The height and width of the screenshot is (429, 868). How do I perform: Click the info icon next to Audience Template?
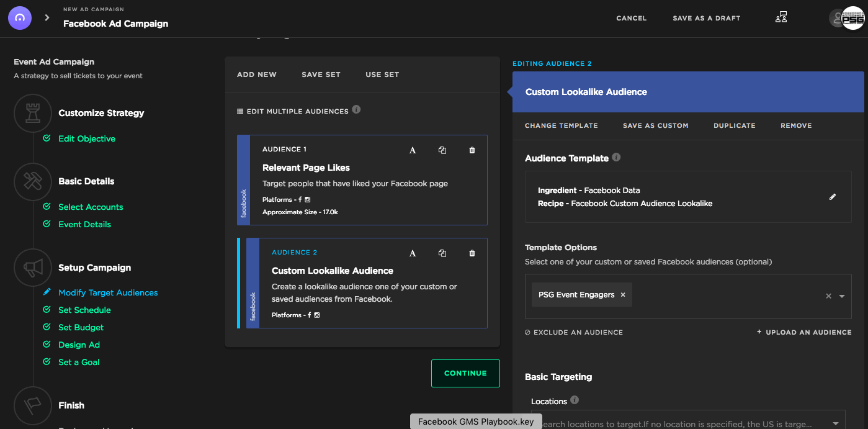pos(616,158)
